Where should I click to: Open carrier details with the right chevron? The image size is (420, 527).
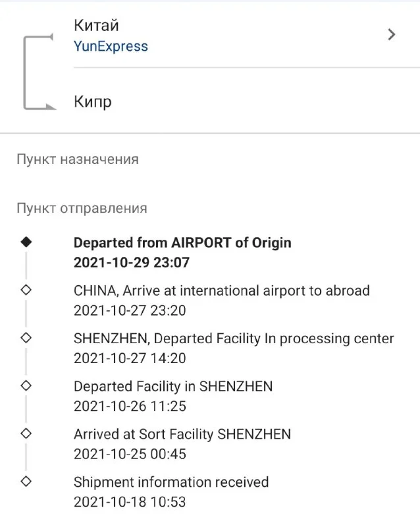(x=392, y=35)
